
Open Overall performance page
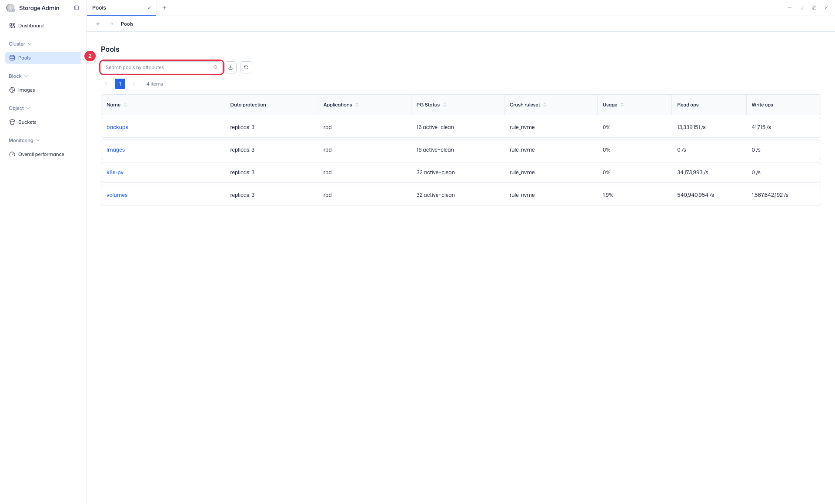coord(43,154)
